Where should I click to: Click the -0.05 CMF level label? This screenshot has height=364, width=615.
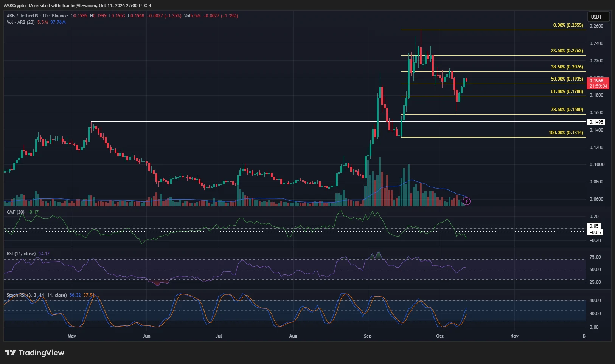click(x=595, y=232)
